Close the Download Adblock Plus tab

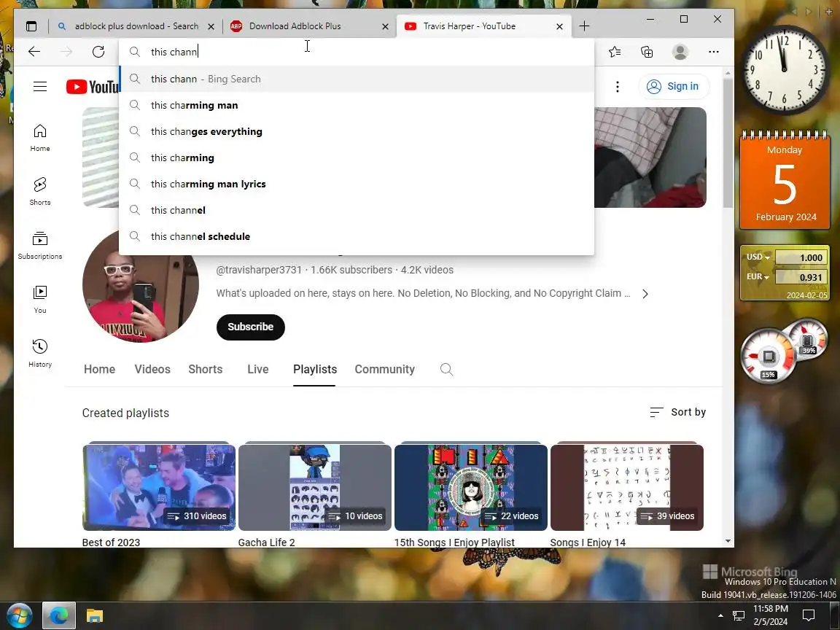[385, 26]
